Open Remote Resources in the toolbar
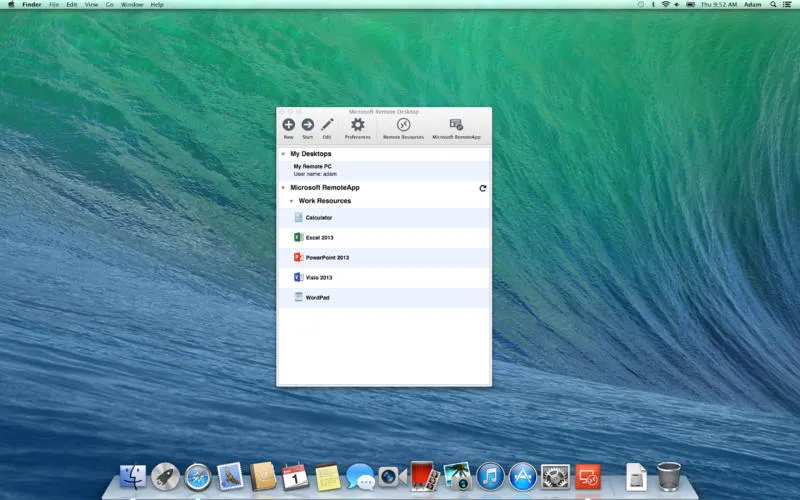Screen dimensions: 800x500 tap(403, 125)
